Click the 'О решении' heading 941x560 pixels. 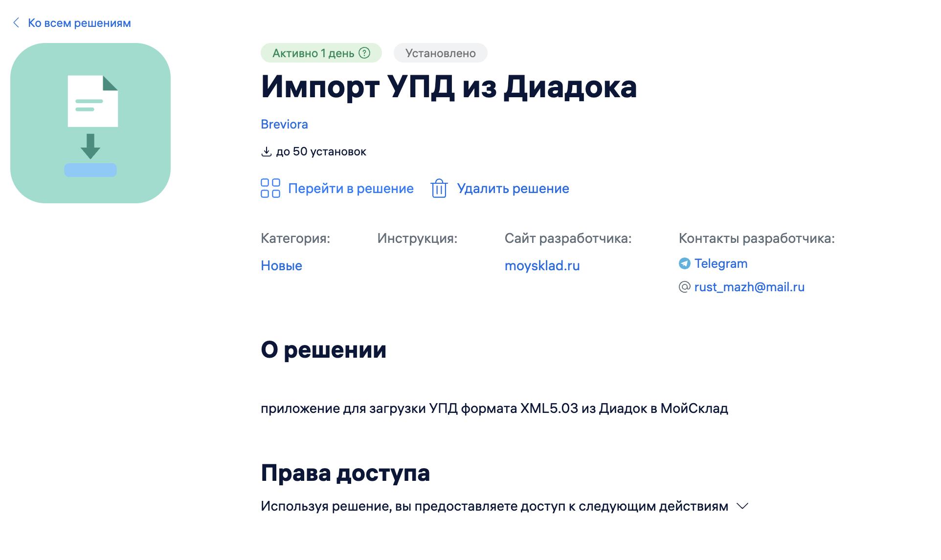click(x=323, y=350)
